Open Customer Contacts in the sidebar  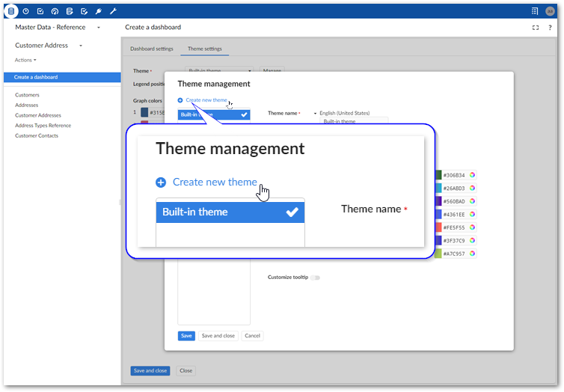[x=37, y=136]
